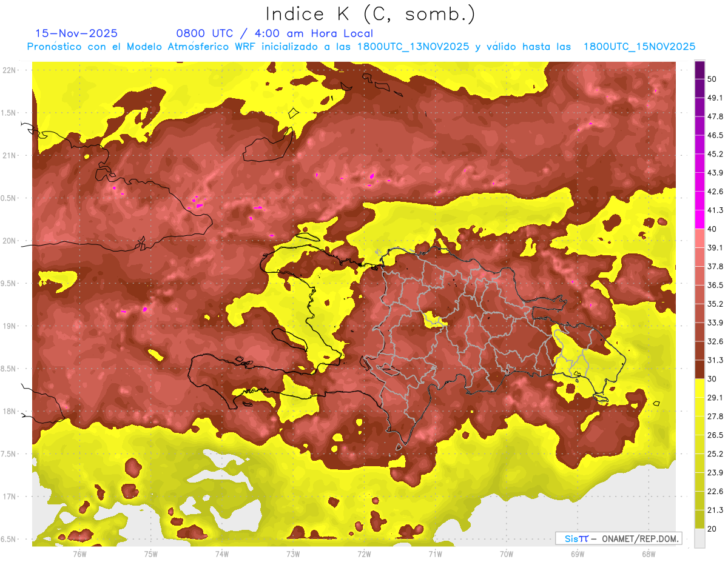Click the colorbar value "41.3"
The image size is (728, 562).
715,210
